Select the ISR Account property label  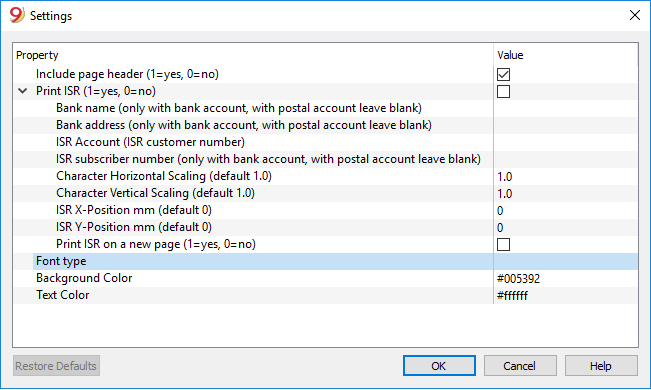pos(150,142)
